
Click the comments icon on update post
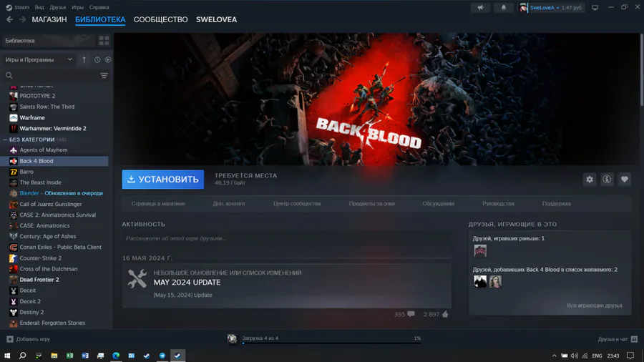pyautogui.click(x=411, y=314)
